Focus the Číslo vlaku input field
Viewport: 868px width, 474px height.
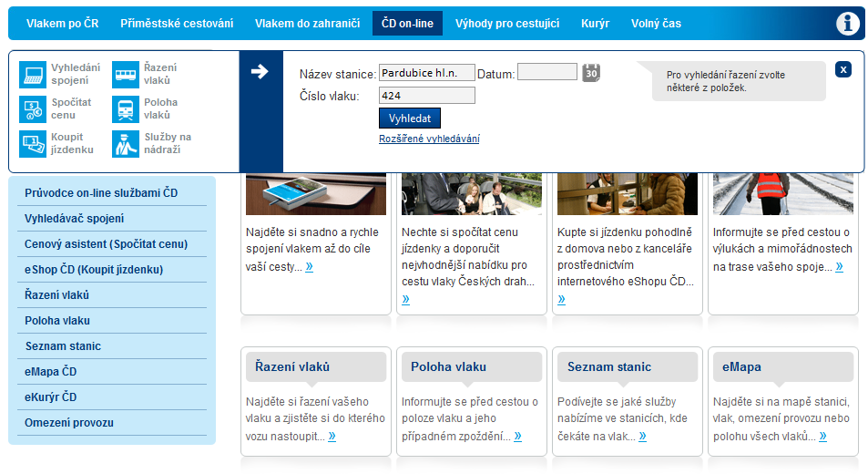click(427, 96)
